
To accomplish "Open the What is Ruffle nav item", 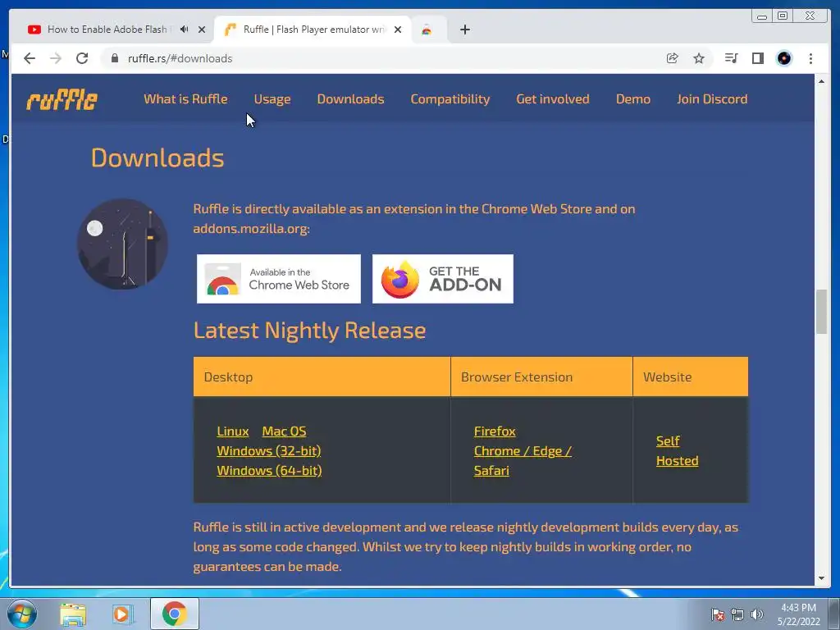I will [x=185, y=99].
